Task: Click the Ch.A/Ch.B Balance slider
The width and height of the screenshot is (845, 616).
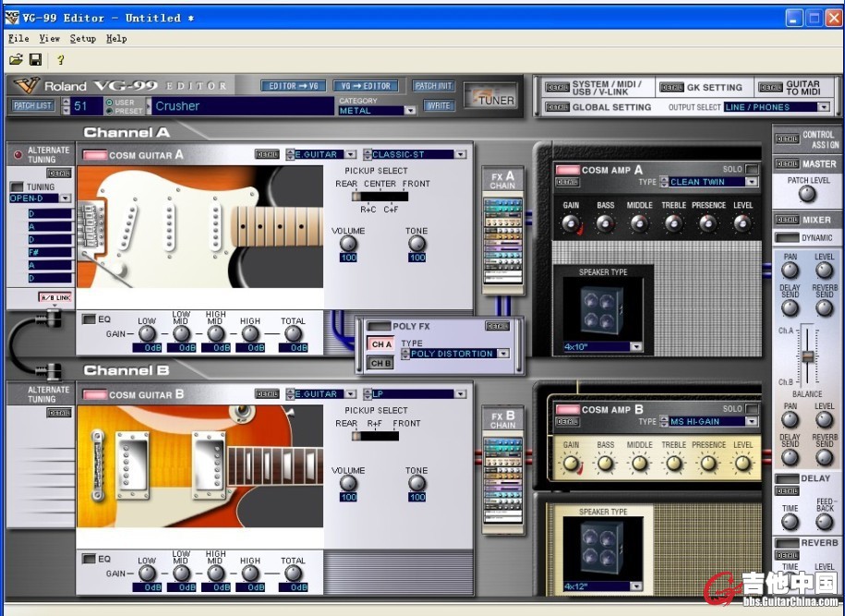Action: (x=808, y=356)
